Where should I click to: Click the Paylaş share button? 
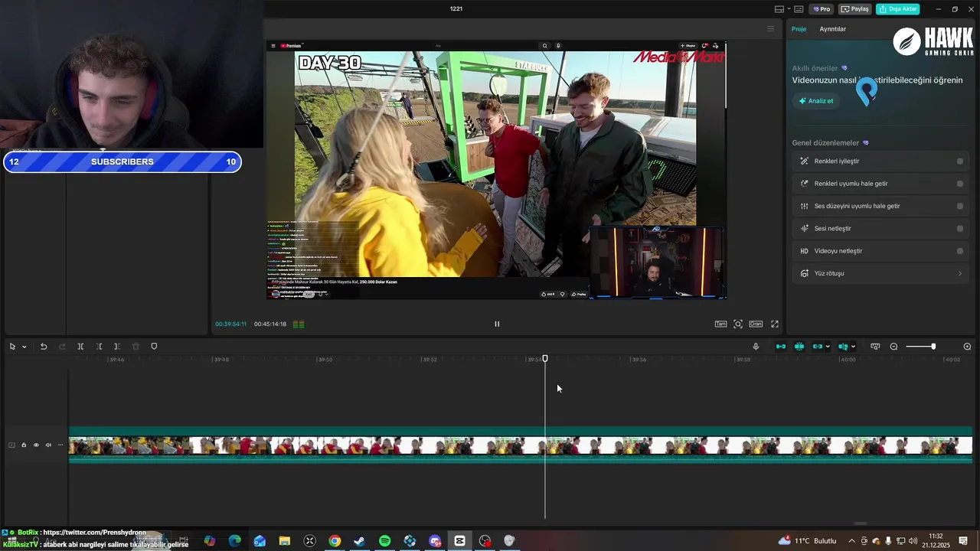[855, 9]
